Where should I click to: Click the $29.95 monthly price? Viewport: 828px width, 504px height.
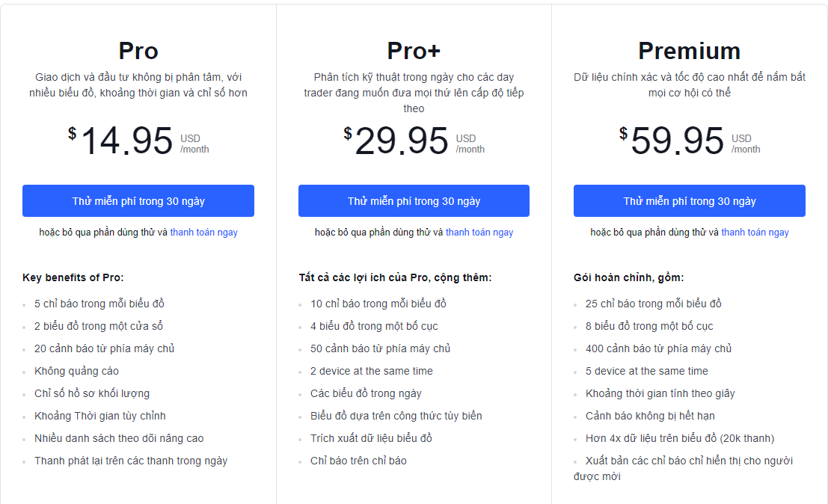402,141
